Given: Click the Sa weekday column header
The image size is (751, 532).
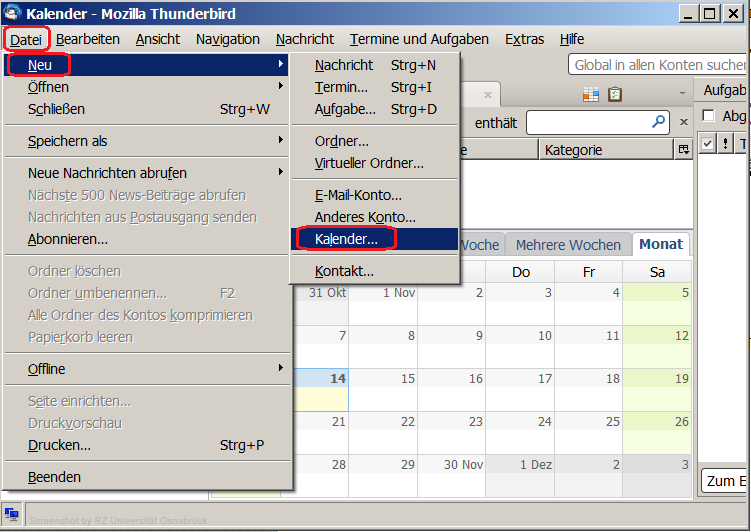Looking at the screenshot, I should [x=657, y=272].
